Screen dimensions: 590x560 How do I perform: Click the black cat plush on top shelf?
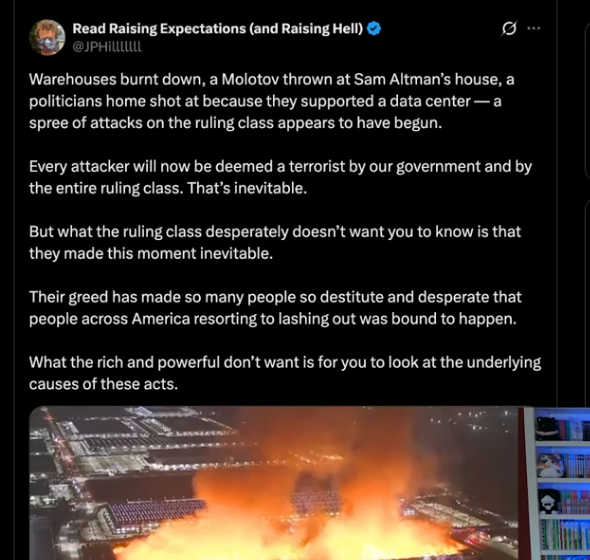546,429
